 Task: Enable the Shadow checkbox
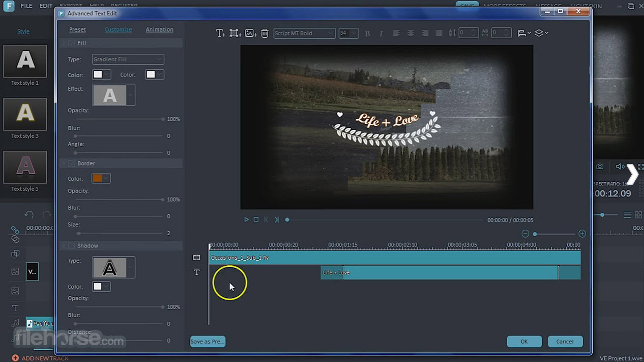pyautogui.click(x=72, y=246)
